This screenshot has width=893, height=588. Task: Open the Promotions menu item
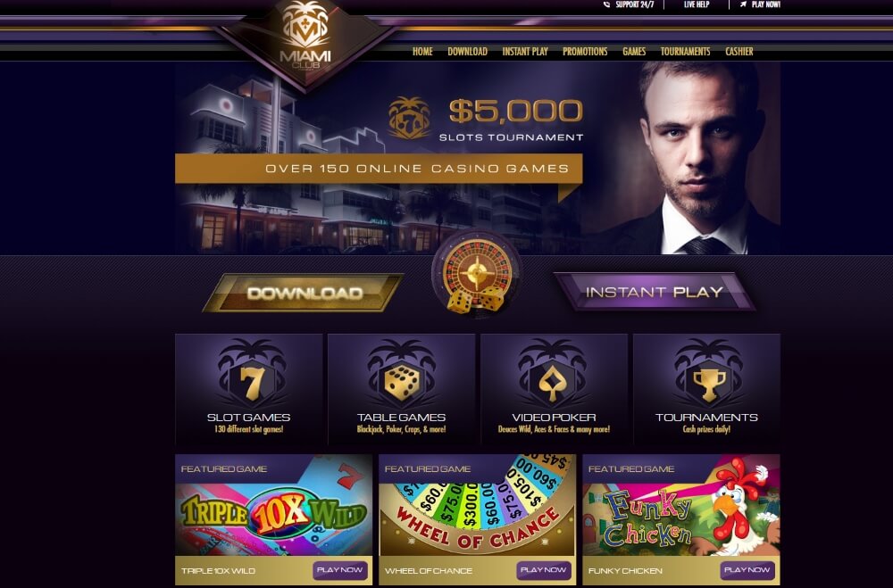[x=585, y=51]
